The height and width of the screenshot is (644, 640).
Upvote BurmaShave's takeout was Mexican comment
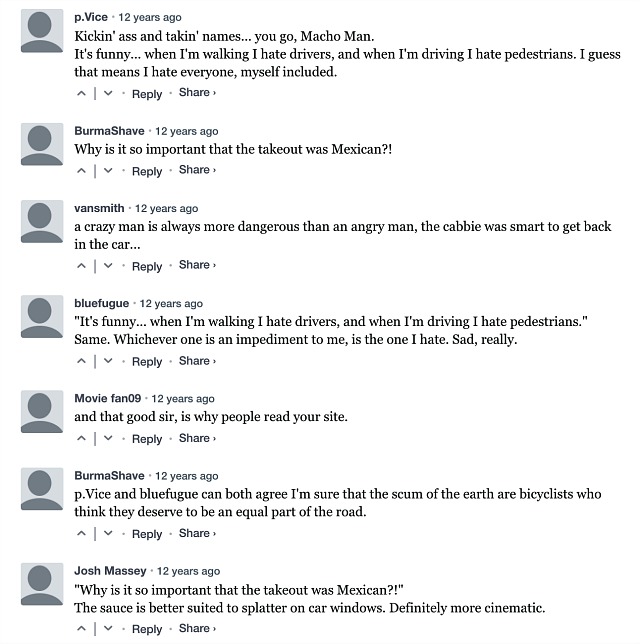(x=81, y=170)
